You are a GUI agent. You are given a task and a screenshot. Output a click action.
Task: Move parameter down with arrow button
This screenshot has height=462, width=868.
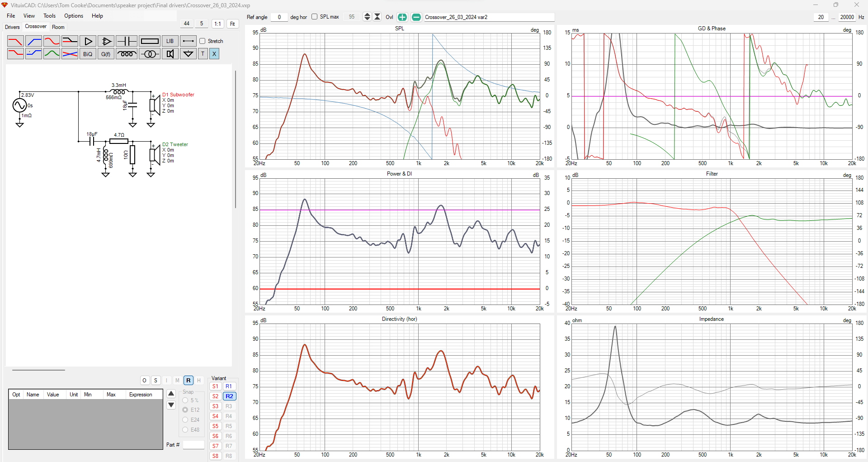(x=171, y=405)
